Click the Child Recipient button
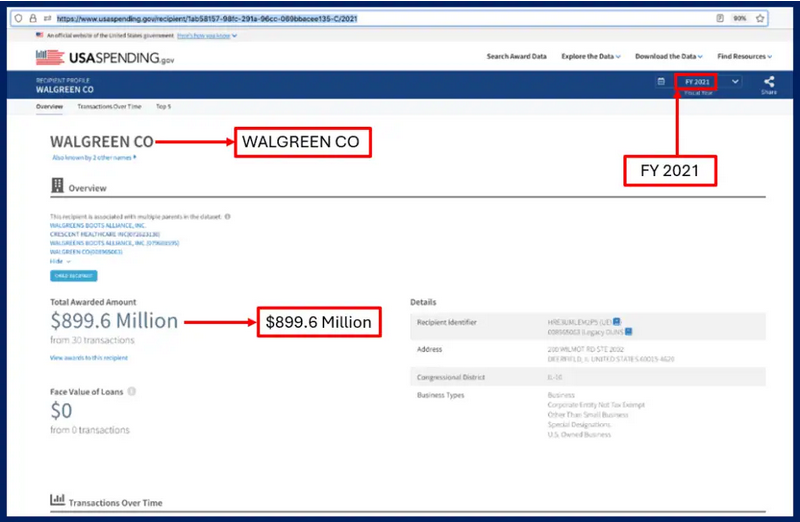 (73, 276)
